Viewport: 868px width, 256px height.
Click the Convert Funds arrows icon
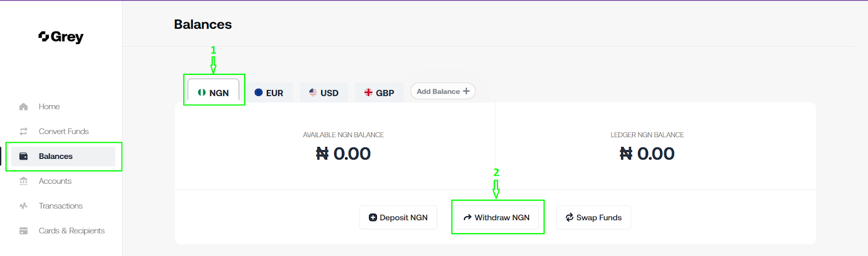(x=23, y=131)
